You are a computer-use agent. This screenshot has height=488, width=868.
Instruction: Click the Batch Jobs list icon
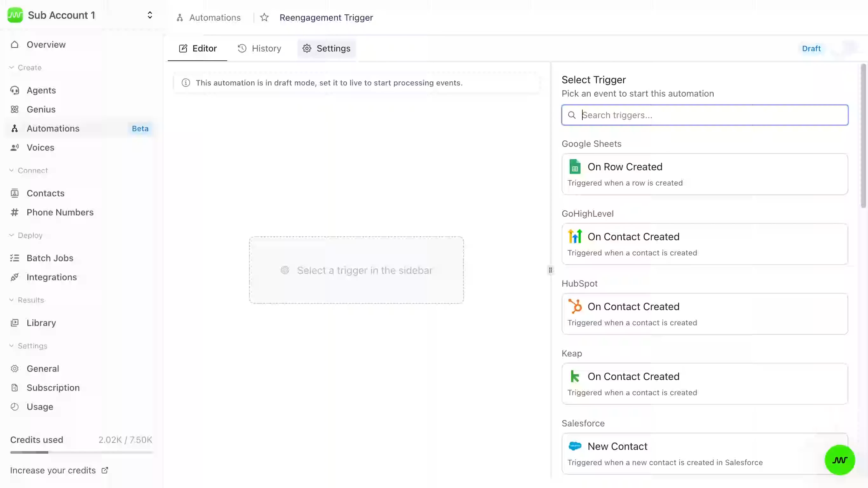(x=15, y=258)
